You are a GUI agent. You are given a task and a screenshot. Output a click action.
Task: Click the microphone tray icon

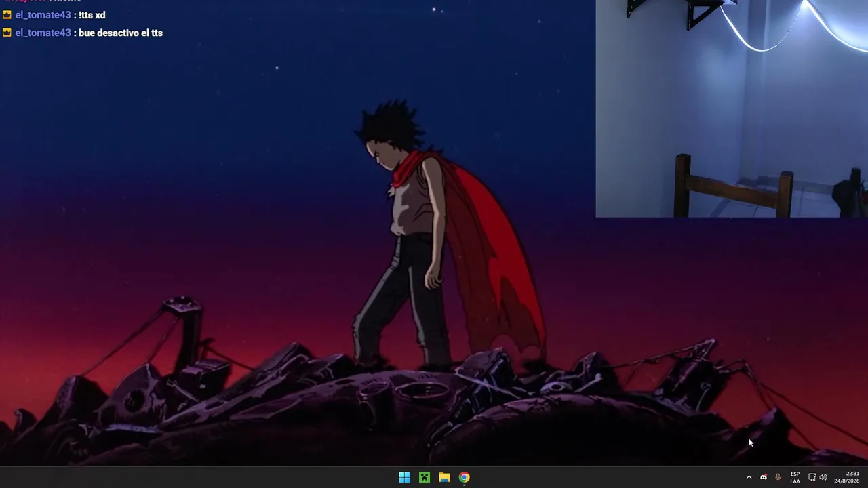pyautogui.click(x=778, y=477)
